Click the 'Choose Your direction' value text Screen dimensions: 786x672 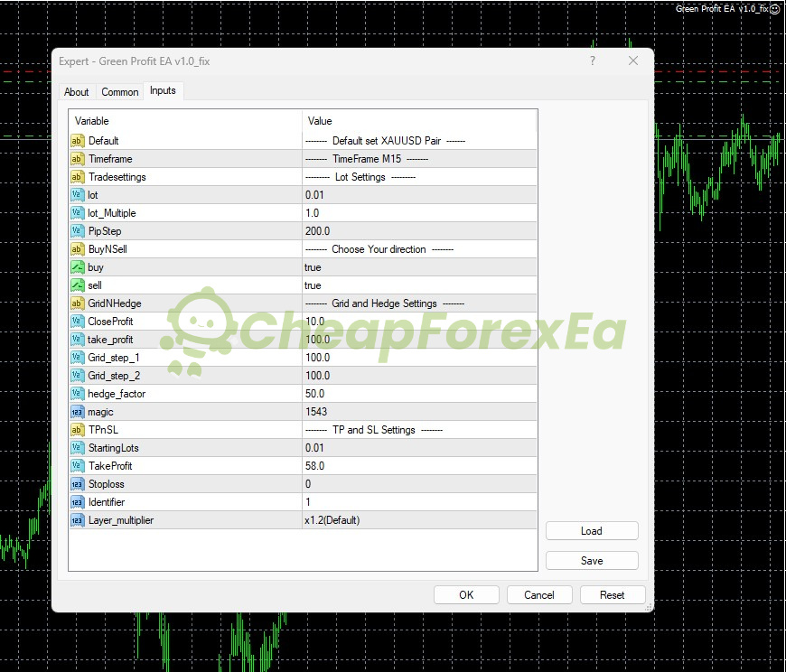379,249
